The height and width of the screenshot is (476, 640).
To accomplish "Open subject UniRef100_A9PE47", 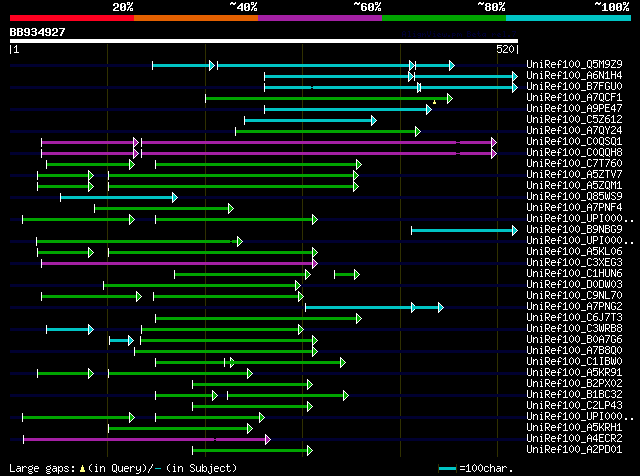I will pos(574,108).
